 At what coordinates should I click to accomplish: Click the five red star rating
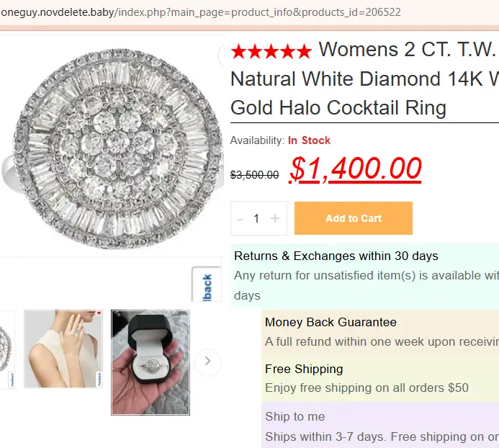[x=271, y=51]
